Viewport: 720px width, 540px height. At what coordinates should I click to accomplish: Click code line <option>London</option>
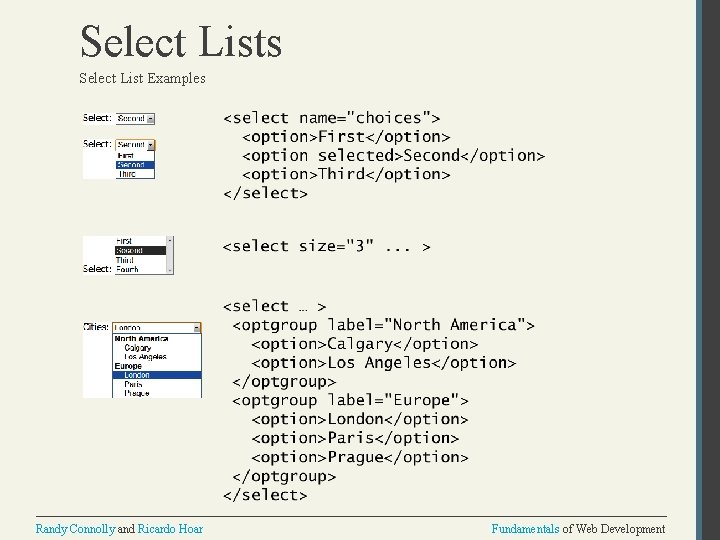pos(360,419)
